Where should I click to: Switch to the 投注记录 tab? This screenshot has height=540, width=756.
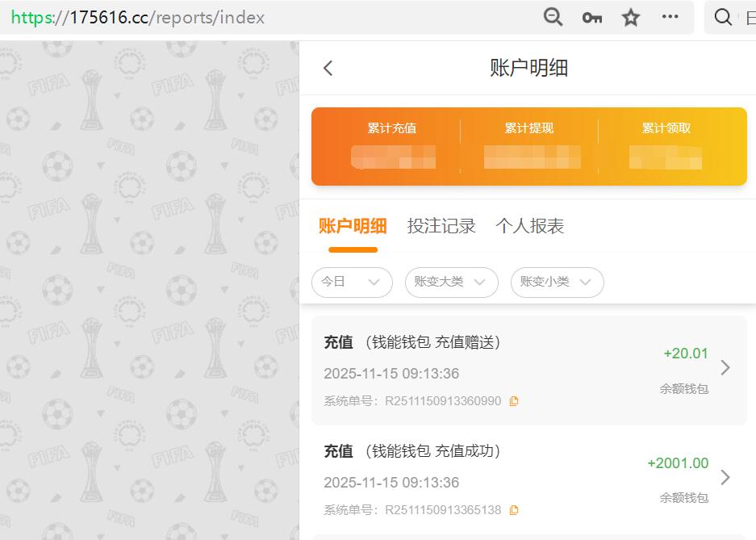[441, 226]
